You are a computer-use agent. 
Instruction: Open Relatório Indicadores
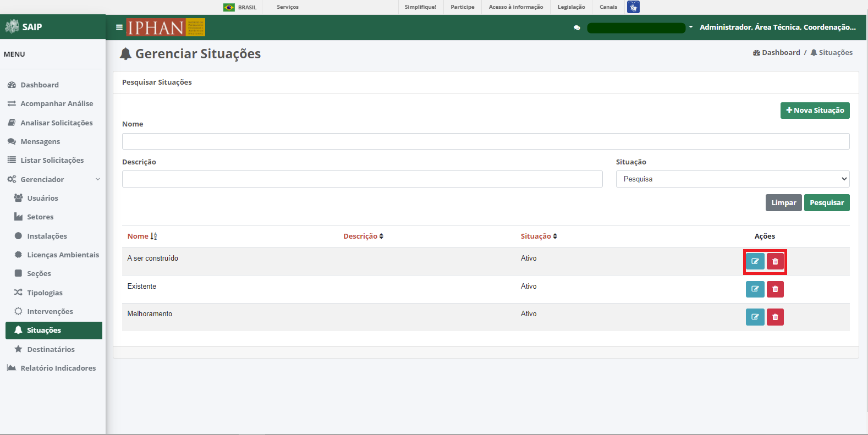pos(51,368)
